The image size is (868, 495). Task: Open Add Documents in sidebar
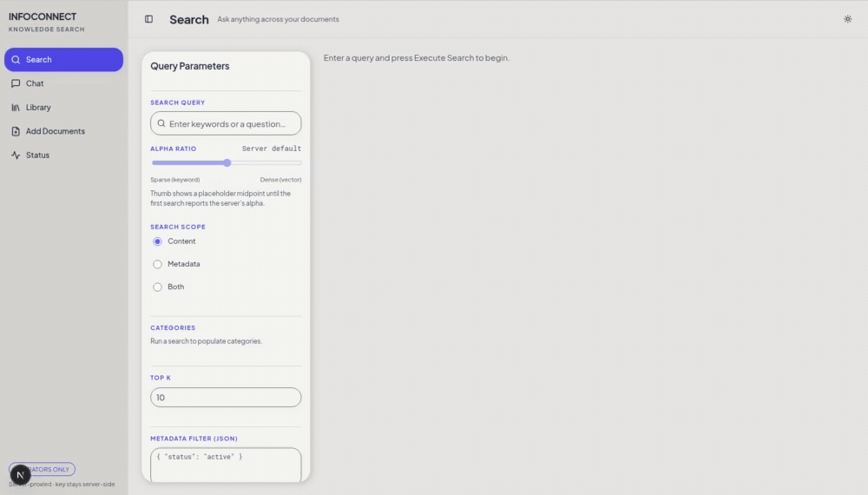(x=63, y=131)
